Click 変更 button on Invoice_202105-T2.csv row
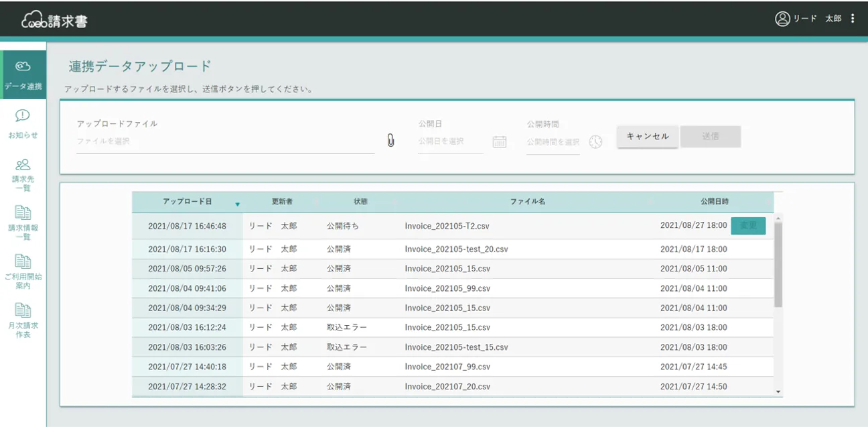The width and height of the screenshot is (868, 427). point(748,226)
